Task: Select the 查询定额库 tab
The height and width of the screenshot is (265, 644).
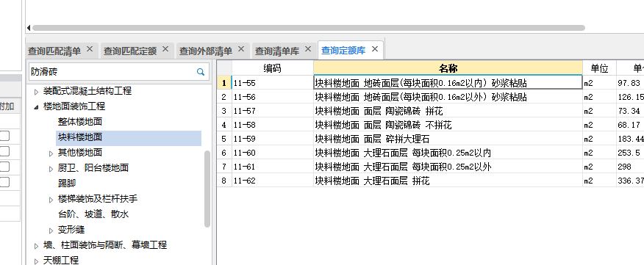Action: [343, 51]
